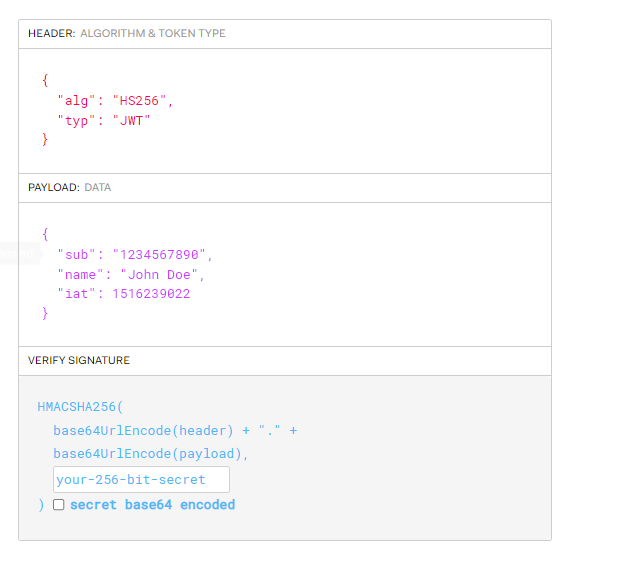This screenshot has width=634, height=565.
Task: Click the opening brace in header JSON
Action: (45, 81)
